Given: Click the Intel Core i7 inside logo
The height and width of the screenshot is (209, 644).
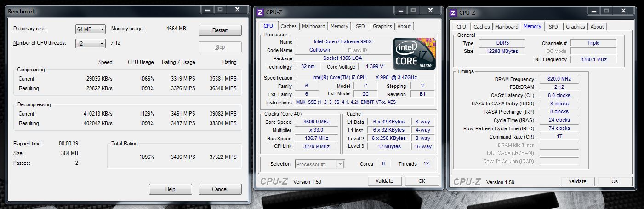Looking at the screenshot, I should [414, 53].
